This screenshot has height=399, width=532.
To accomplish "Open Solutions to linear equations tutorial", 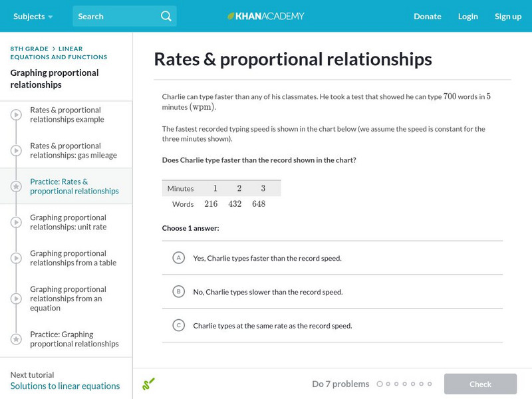I will coord(65,386).
